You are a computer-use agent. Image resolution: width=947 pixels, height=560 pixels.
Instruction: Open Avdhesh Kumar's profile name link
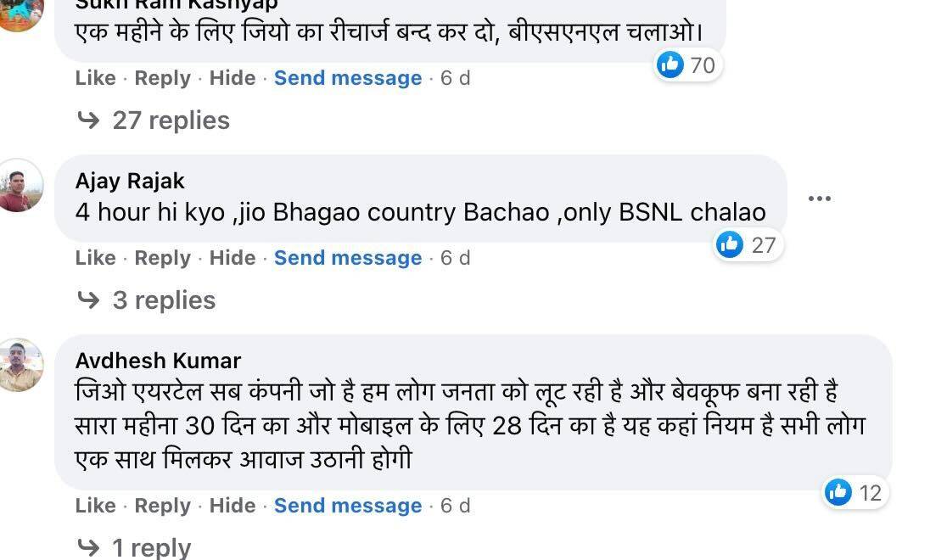point(158,361)
